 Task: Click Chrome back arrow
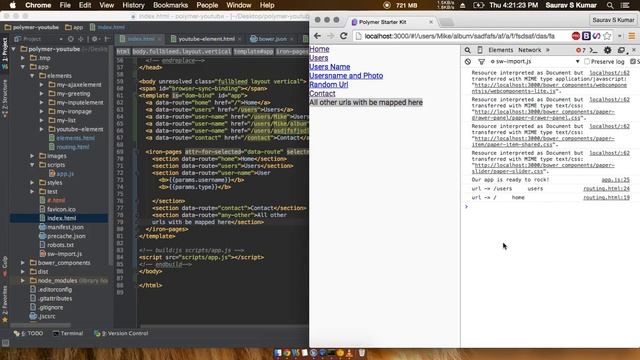coord(317,36)
